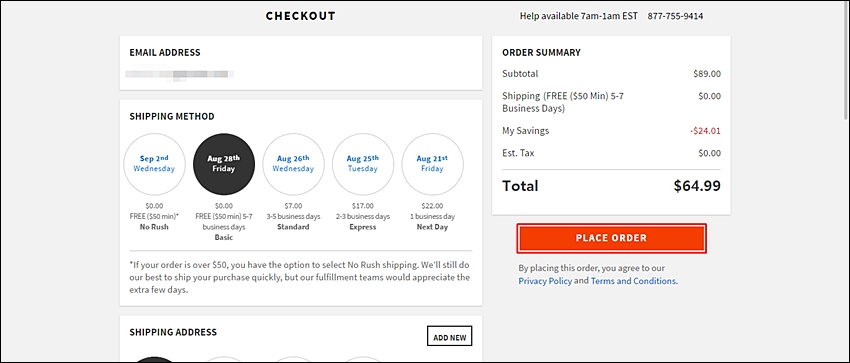Click the Shipping Method heading

(172, 116)
